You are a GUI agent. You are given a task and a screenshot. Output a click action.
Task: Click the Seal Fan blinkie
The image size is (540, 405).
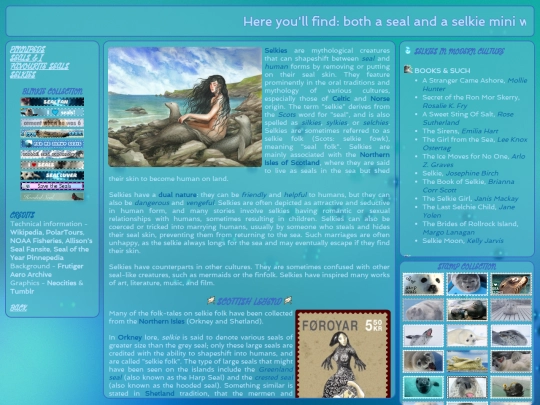(x=52, y=102)
